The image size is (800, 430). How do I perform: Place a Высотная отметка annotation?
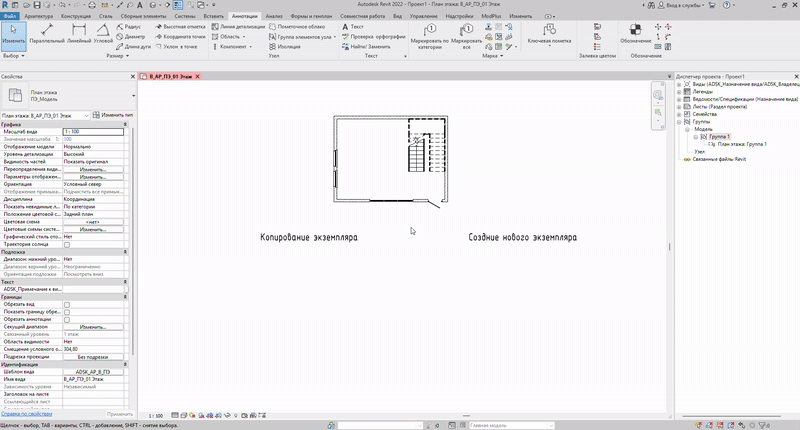[x=180, y=27]
